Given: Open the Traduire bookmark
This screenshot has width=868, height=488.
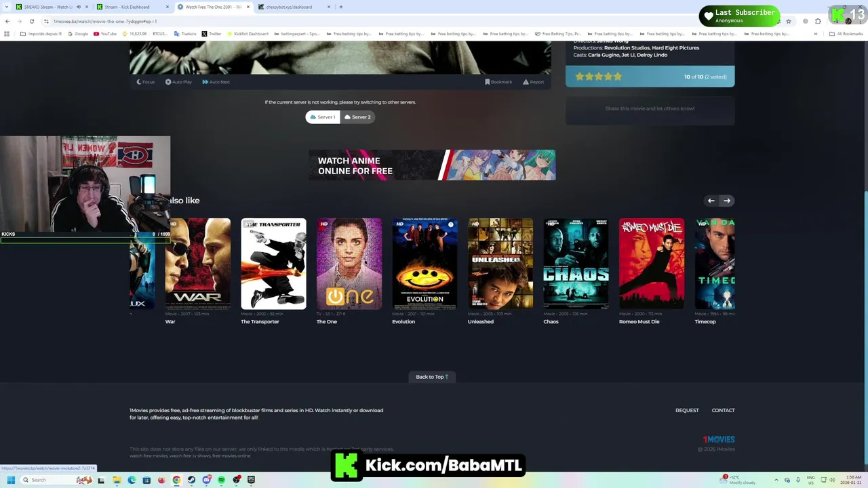Looking at the screenshot, I should tap(185, 34).
